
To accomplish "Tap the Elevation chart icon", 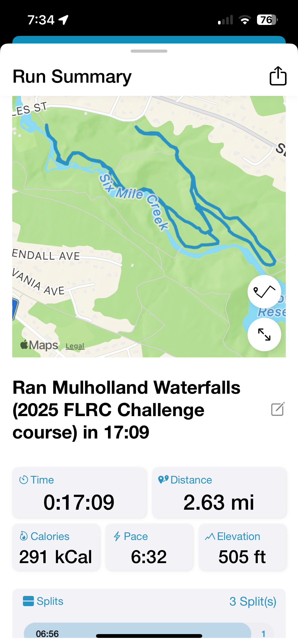I will [x=210, y=536].
